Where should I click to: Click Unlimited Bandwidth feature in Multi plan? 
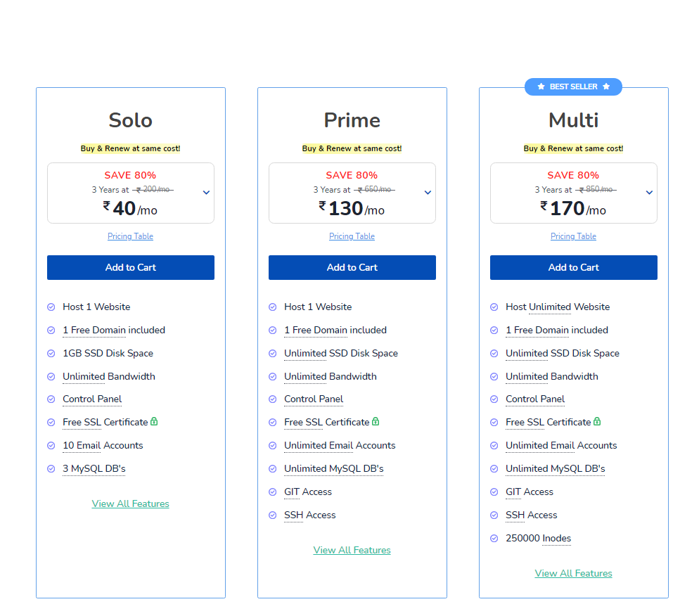tap(552, 376)
